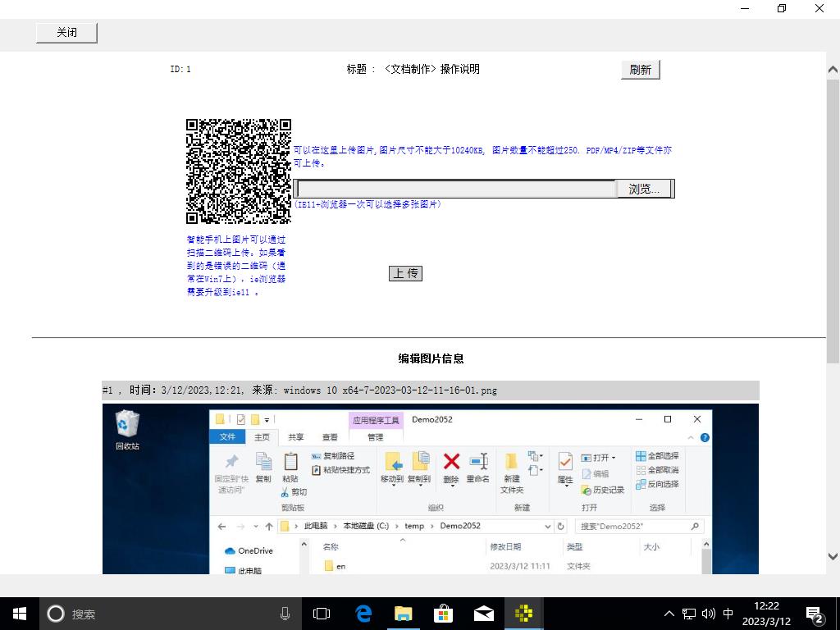Open file chooser with 浏览... button
Image resolution: width=840 pixels, height=630 pixels.
[644, 189]
